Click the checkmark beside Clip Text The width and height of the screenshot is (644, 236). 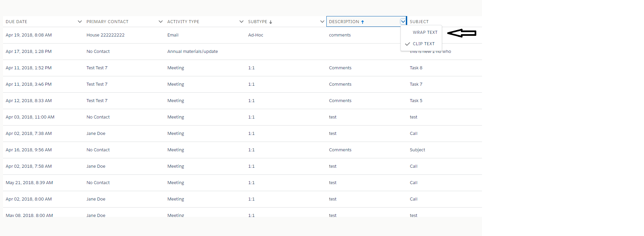pos(408,44)
